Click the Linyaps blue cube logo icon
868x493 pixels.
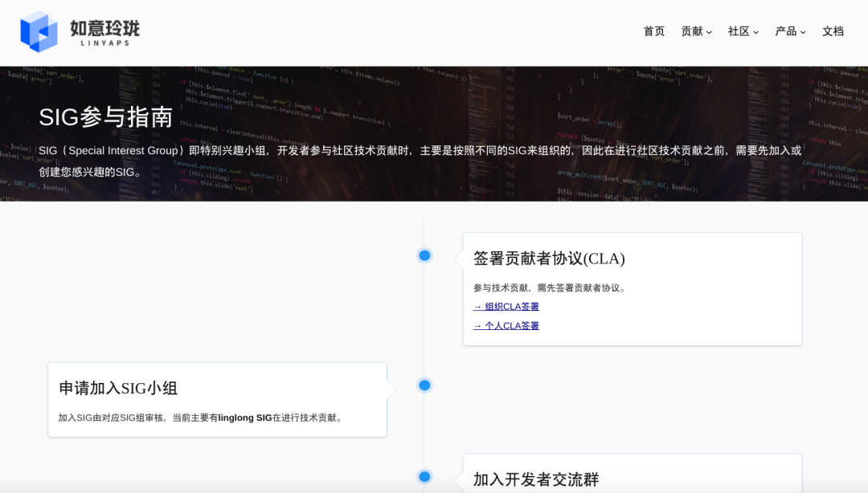(x=39, y=31)
